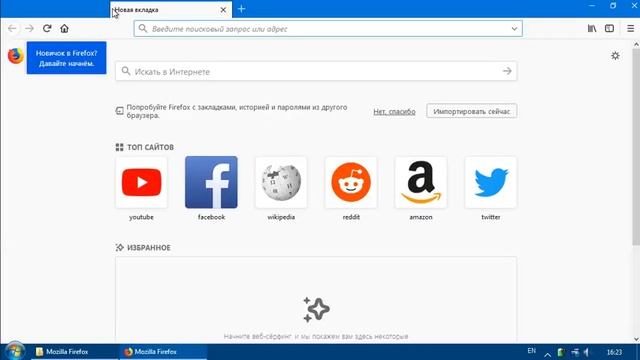
Task: Open new tab page settings gear
Action: click(x=616, y=56)
